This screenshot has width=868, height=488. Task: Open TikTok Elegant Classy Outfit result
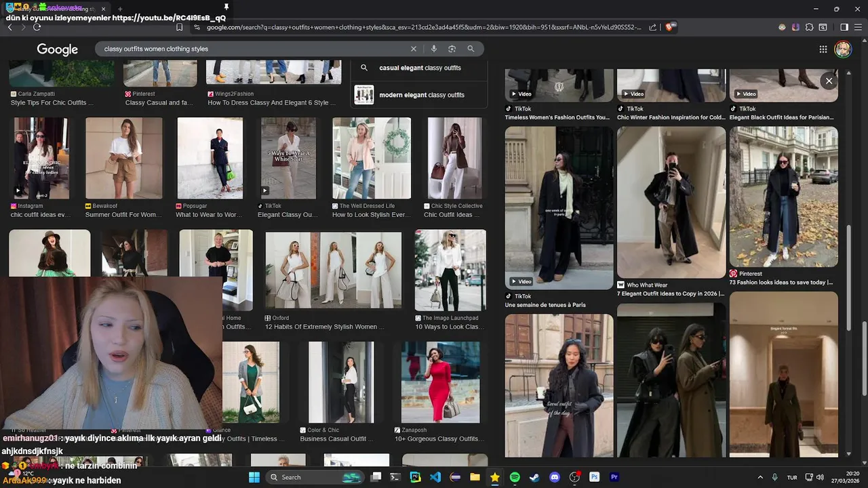coord(288,158)
